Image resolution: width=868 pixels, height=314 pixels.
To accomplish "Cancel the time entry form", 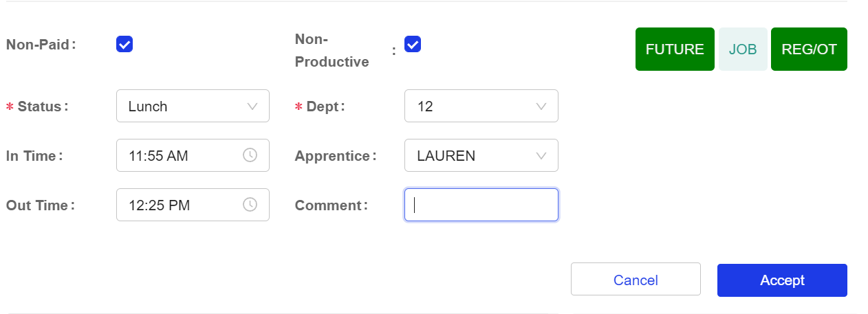I will coord(636,280).
